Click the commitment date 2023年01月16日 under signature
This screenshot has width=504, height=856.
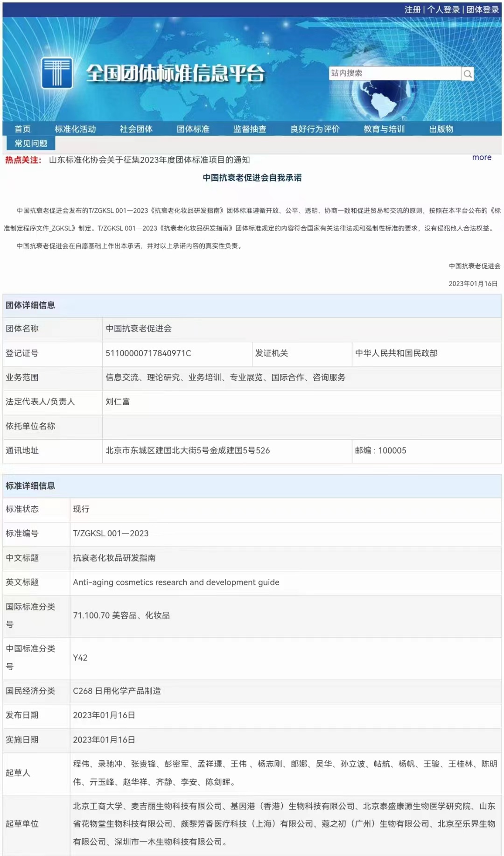[473, 284]
